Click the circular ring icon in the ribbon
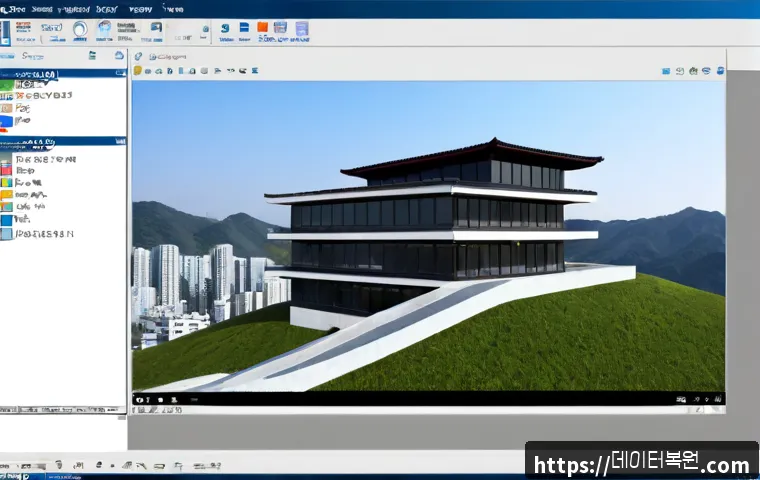The image size is (760, 480). point(80,30)
